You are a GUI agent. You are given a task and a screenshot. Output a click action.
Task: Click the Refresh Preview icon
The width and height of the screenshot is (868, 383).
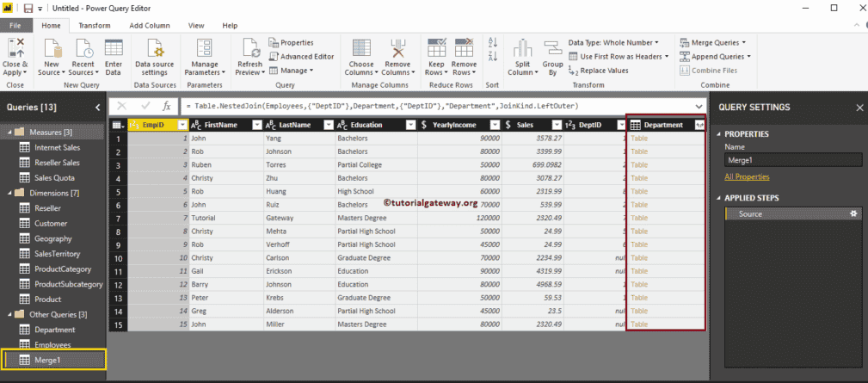pyautogui.click(x=250, y=49)
